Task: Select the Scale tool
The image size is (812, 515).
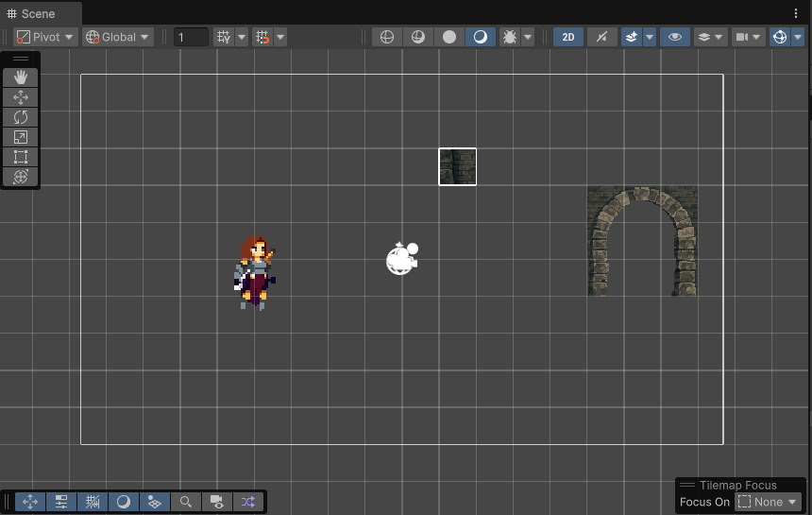Action: tap(20, 137)
